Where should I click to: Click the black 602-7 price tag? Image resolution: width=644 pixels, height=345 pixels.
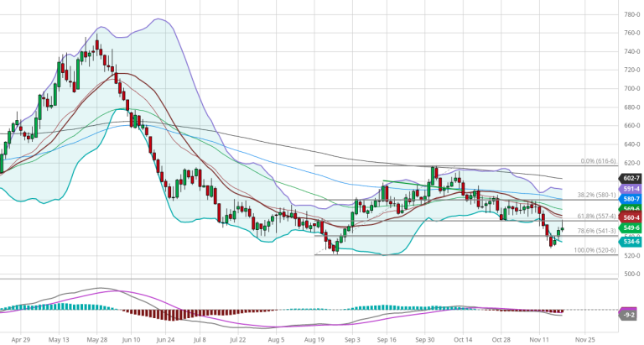pyautogui.click(x=631, y=178)
